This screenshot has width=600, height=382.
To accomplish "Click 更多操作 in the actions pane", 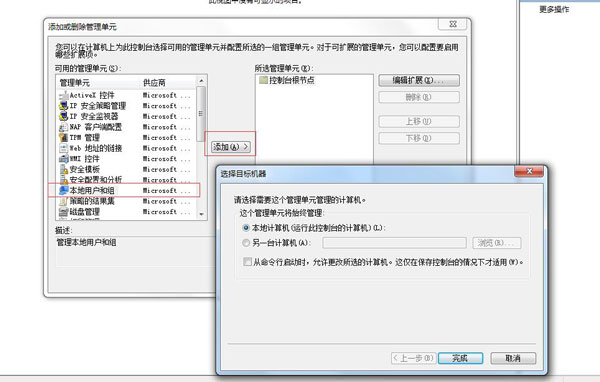I will point(554,9).
